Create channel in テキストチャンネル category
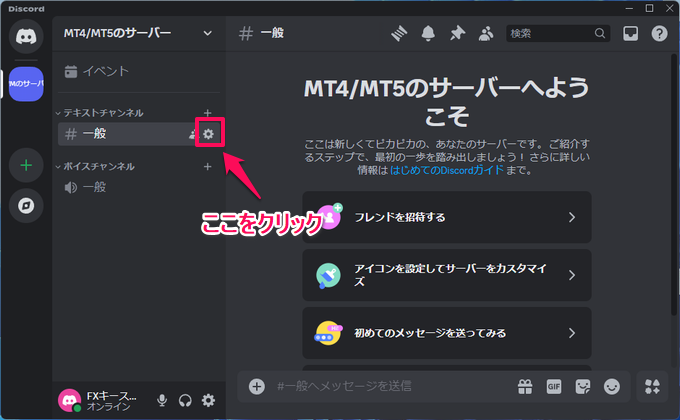The width and height of the screenshot is (680, 420). click(x=208, y=113)
